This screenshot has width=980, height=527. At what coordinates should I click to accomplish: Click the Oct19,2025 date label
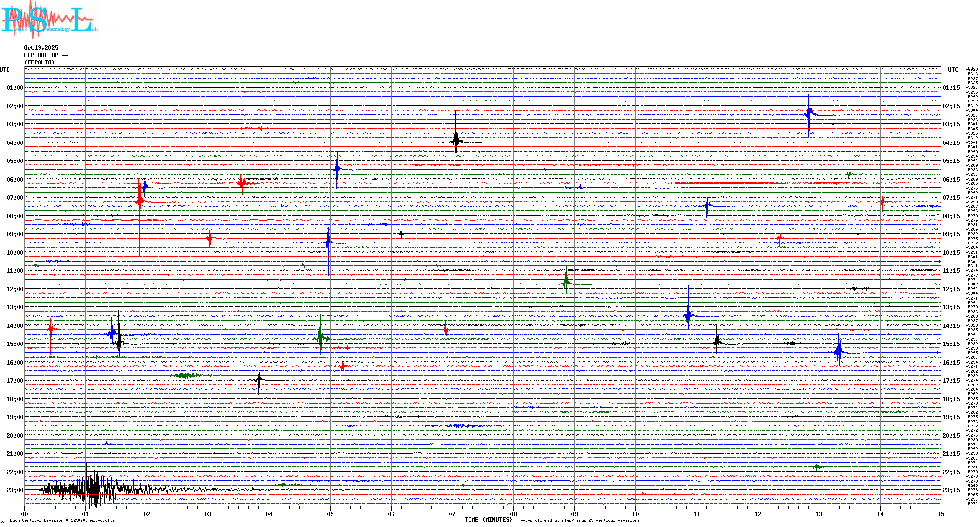click(x=41, y=48)
